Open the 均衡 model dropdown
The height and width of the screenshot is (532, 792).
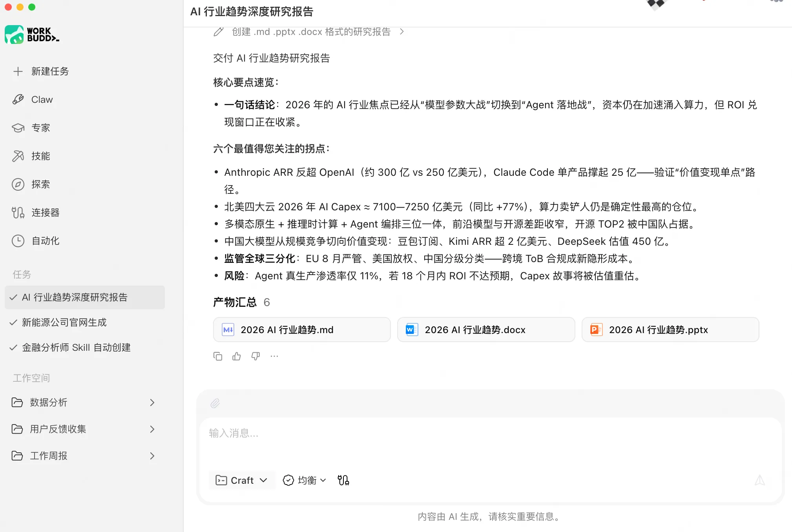coord(305,481)
